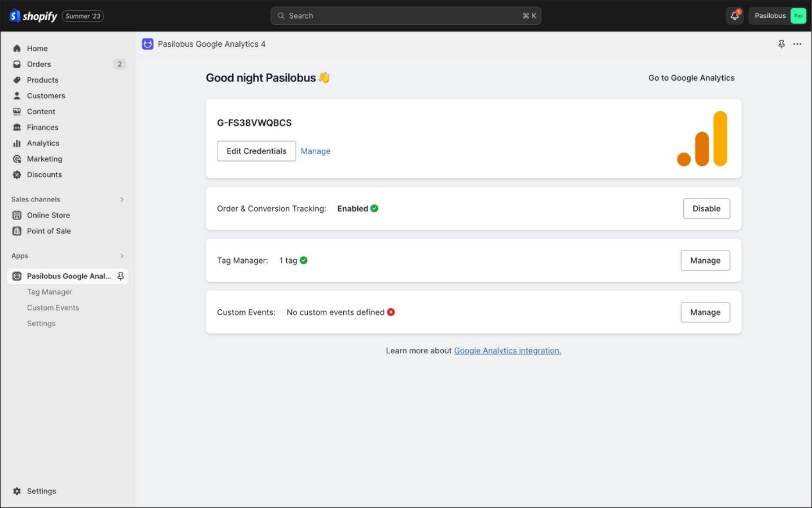Open Orders in the sidebar

tap(39, 64)
